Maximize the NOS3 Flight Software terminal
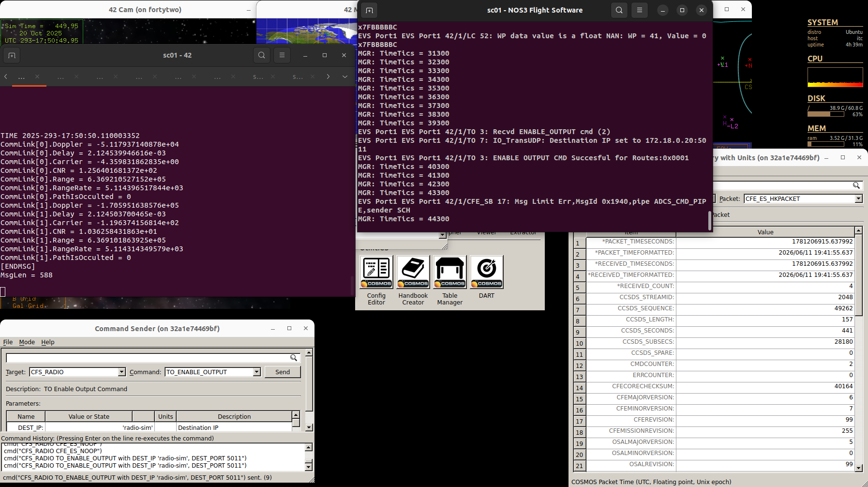The image size is (868, 487). coord(682,10)
